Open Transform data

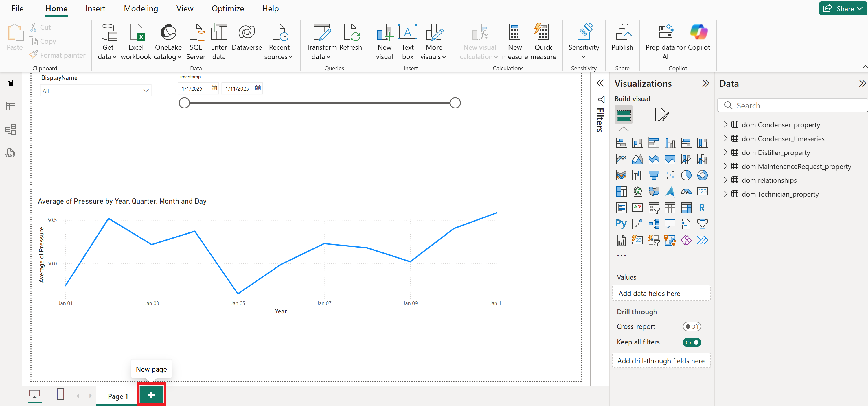(321, 42)
